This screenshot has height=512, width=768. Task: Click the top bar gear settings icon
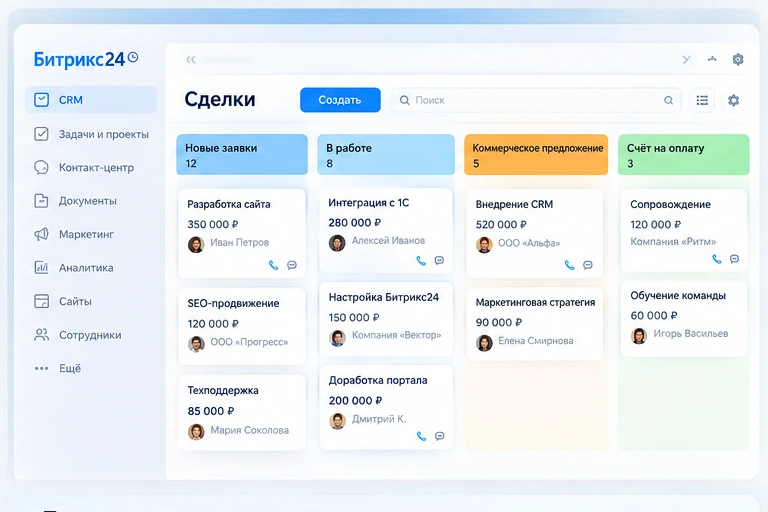coord(738,59)
